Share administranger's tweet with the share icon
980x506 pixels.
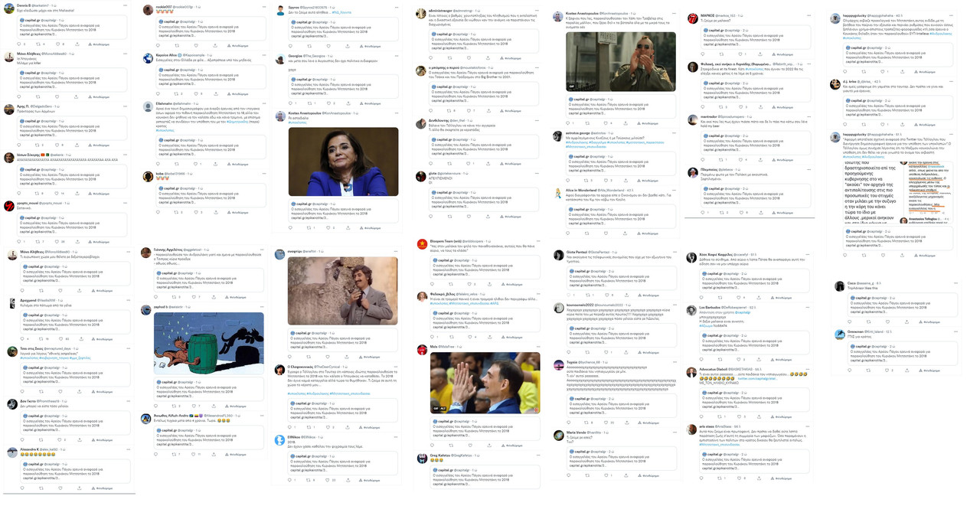pyautogui.click(x=488, y=58)
